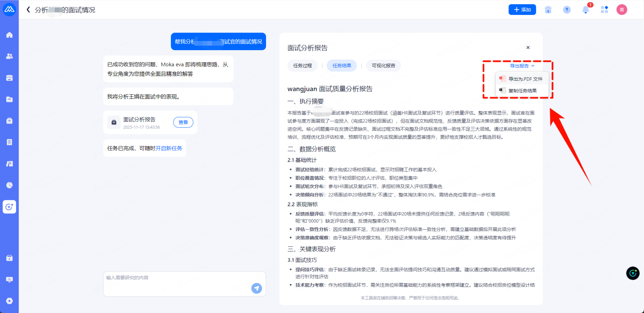This screenshot has width=644, height=313.
Task: Open the apps grid icon in header
Action: (x=604, y=10)
